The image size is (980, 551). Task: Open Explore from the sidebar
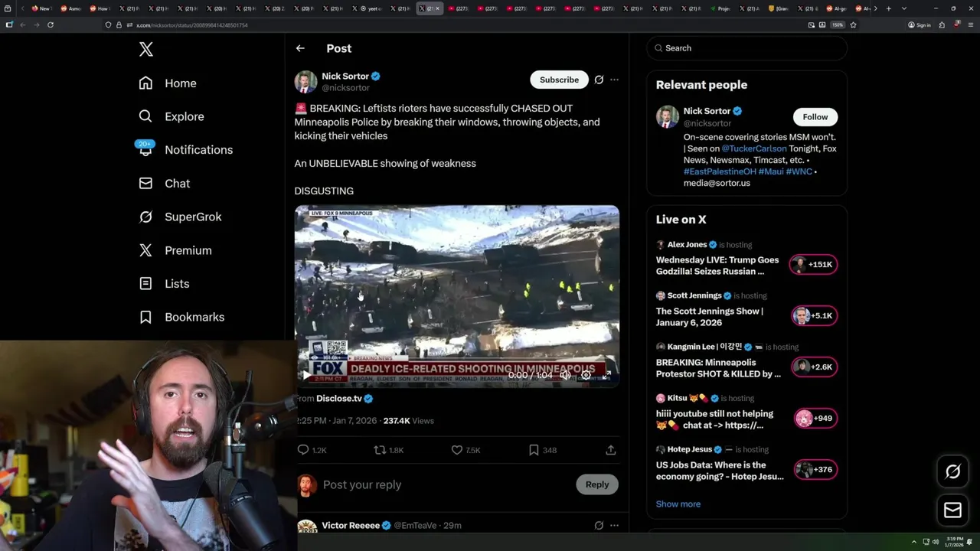171,116
